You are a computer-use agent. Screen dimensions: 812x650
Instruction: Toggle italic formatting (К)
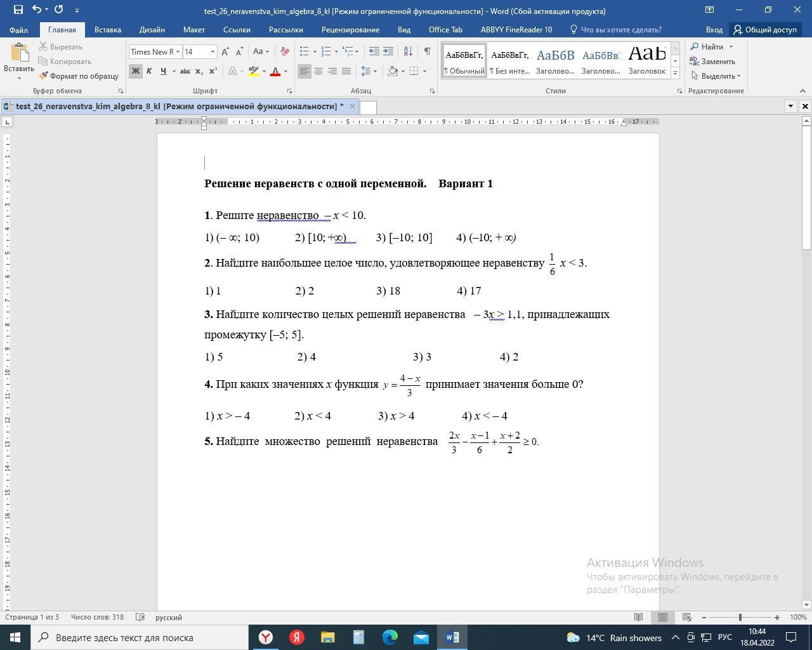click(149, 71)
